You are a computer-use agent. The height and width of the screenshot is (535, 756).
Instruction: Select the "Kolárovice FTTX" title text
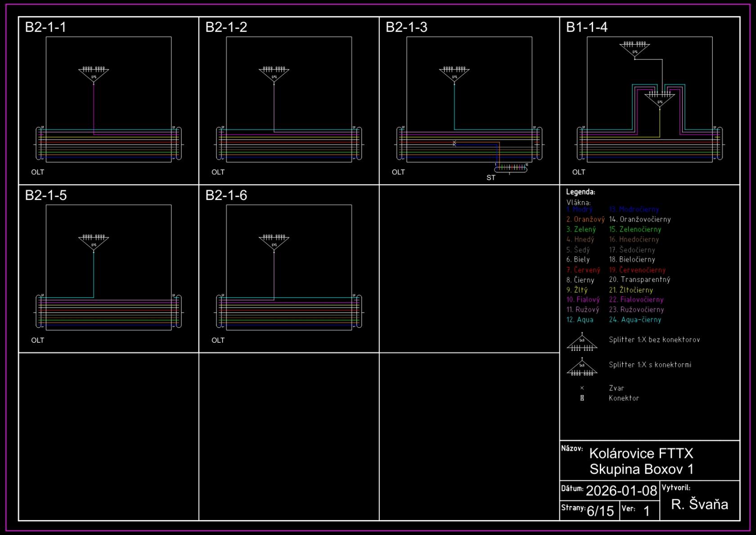[x=641, y=453]
